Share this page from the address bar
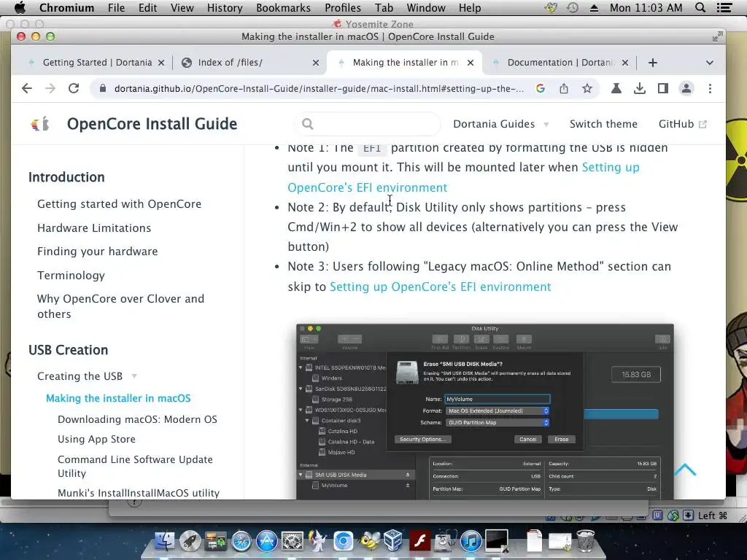Viewport: 747px width, 560px height. tap(564, 88)
